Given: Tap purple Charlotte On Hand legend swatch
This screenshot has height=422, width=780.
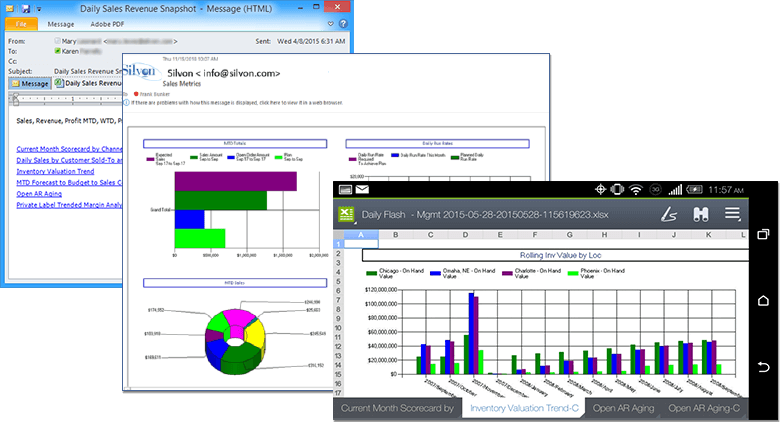Looking at the screenshot, I should pyautogui.click(x=507, y=273).
